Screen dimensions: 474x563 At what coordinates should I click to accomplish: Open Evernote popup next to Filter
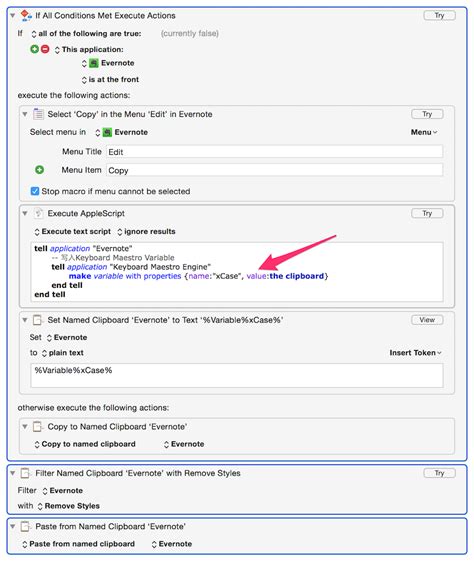click(62, 490)
